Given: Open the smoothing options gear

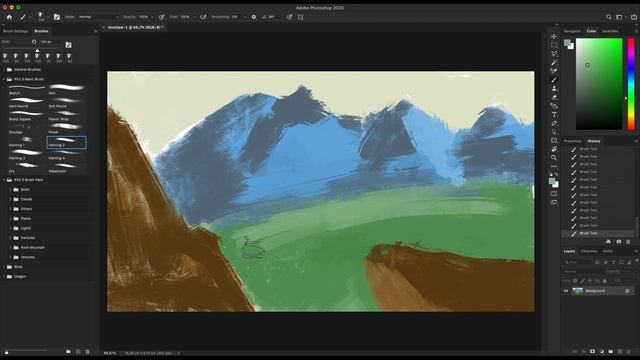Looking at the screenshot, I should [x=254, y=17].
